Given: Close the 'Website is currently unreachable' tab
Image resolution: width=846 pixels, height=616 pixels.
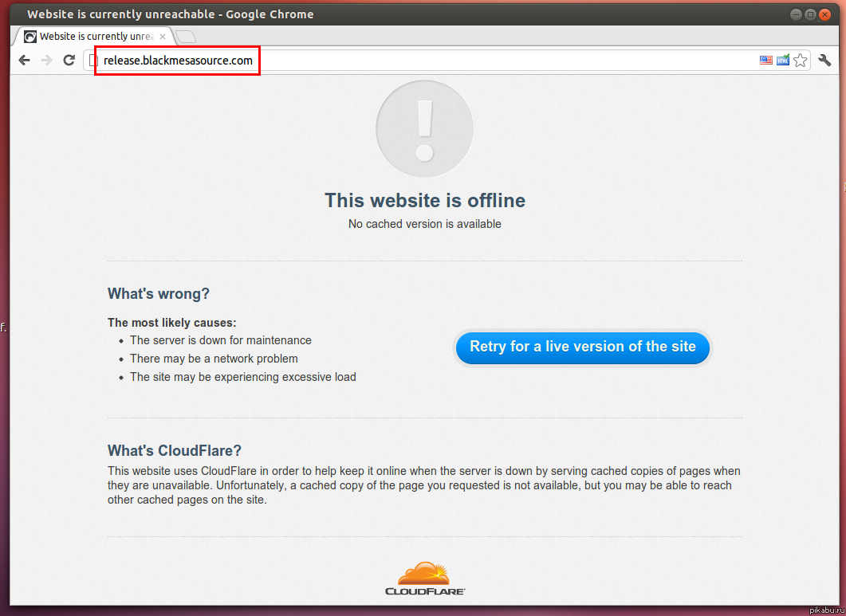Looking at the screenshot, I should click(x=163, y=37).
